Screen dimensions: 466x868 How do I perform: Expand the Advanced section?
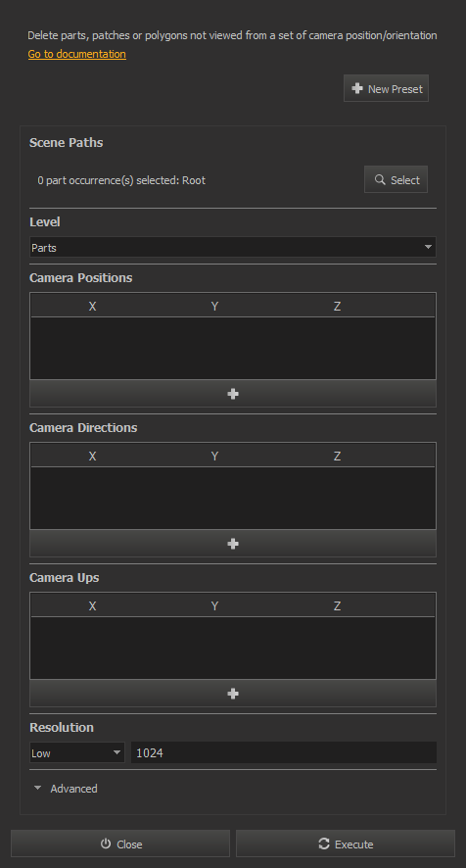(66, 789)
